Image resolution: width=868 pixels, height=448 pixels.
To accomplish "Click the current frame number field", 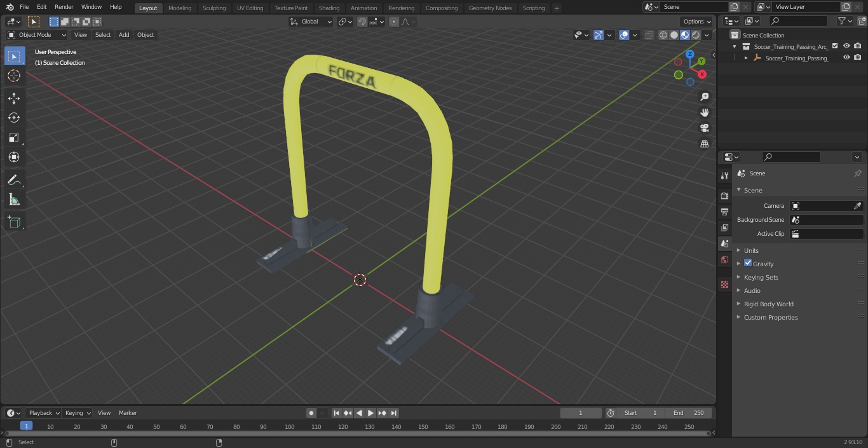I will 580,413.
